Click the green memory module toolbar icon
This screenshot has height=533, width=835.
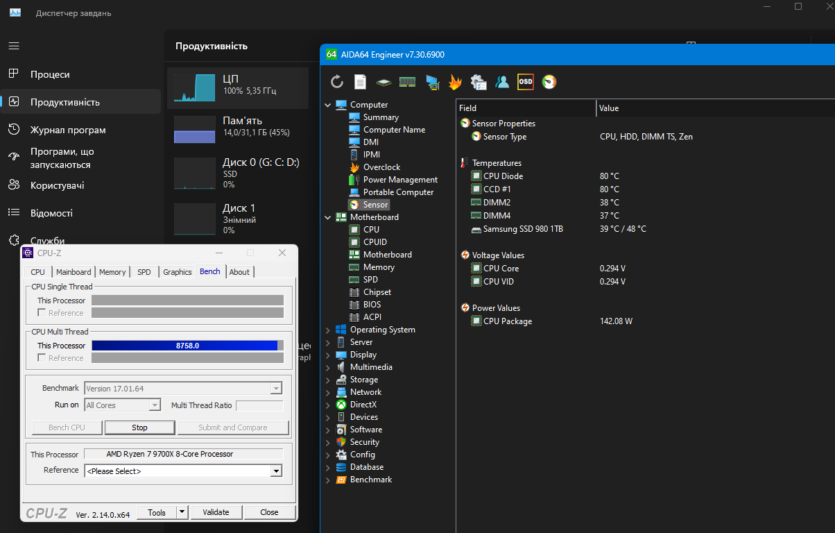click(x=407, y=82)
